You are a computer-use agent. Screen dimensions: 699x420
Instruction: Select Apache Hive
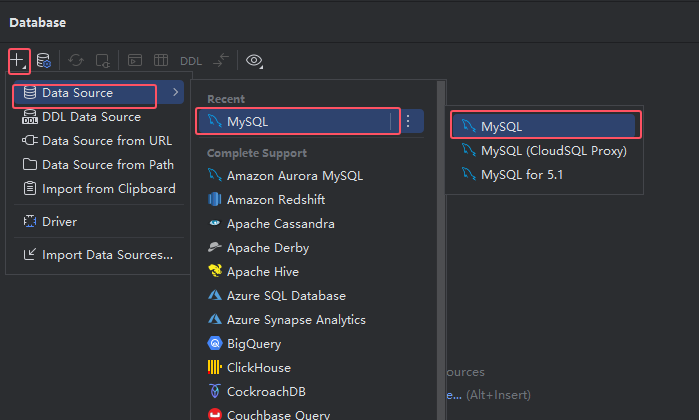(311, 272)
